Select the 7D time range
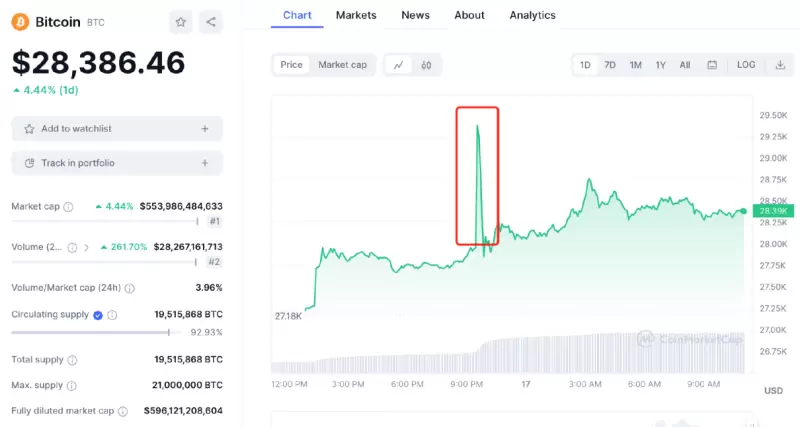 click(x=610, y=65)
